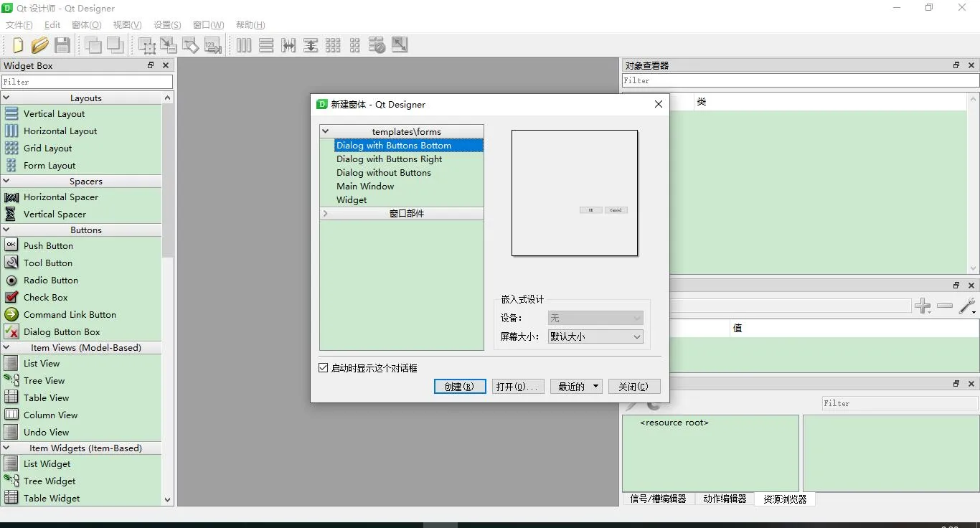Collapse the Spacers category in Widget Box
This screenshot has width=980, height=528.
click(x=6, y=181)
